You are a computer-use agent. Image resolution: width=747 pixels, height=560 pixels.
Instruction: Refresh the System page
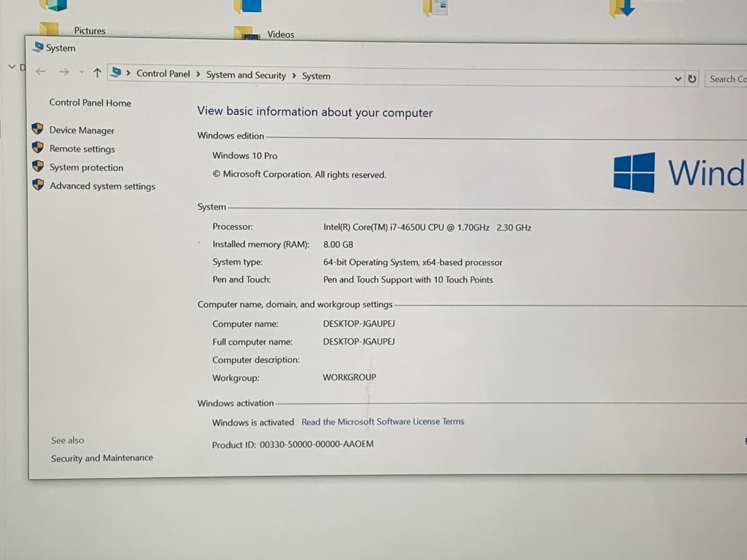692,79
